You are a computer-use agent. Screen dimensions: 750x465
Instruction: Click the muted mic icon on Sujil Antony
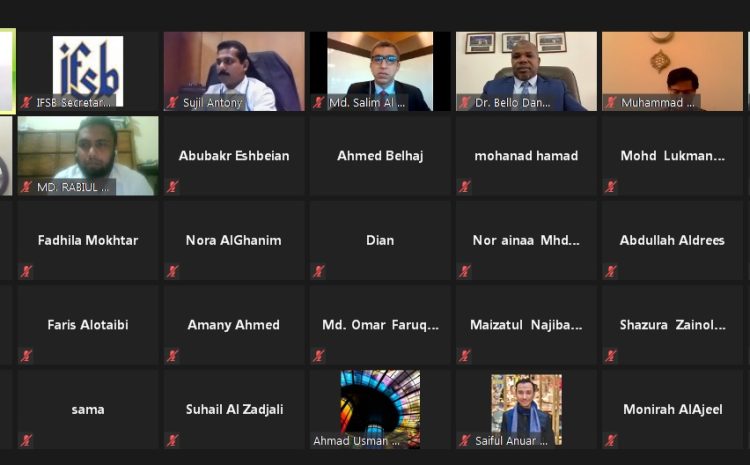tap(173, 102)
